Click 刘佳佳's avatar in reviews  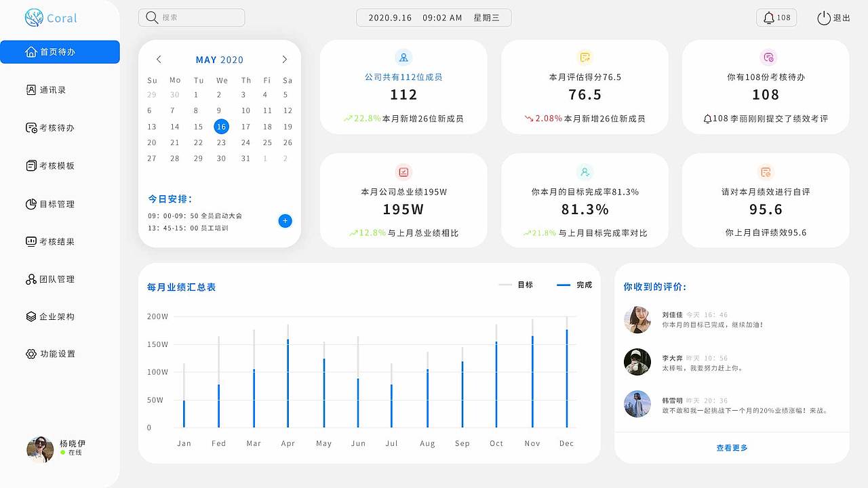637,319
